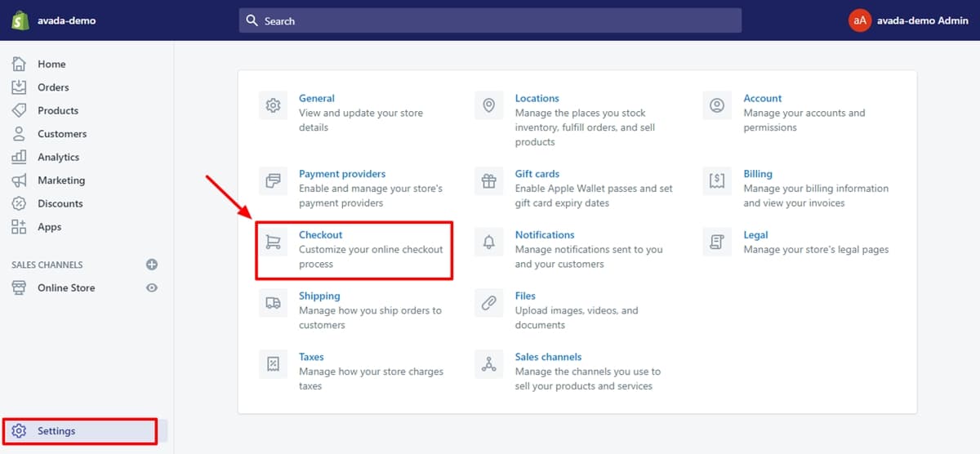The image size is (980, 454).
Task: Open the Legal settings link
Action: [755, 235]
